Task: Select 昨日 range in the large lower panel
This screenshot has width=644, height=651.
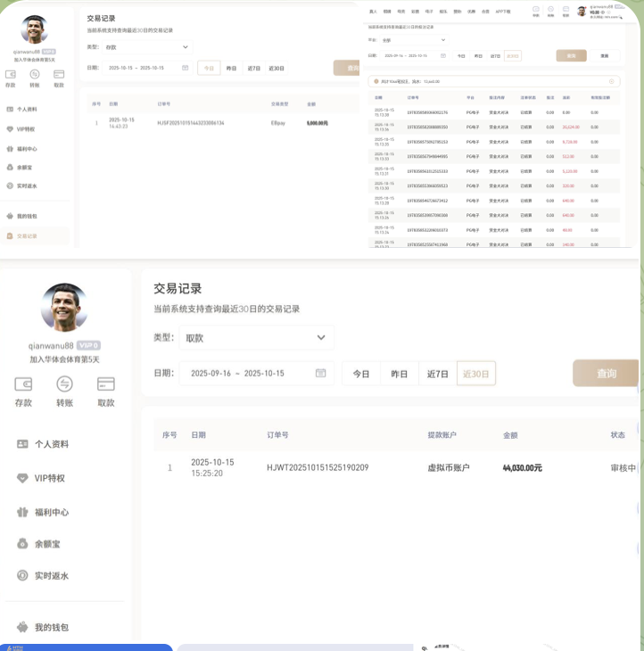Action: tap(399, 374)
